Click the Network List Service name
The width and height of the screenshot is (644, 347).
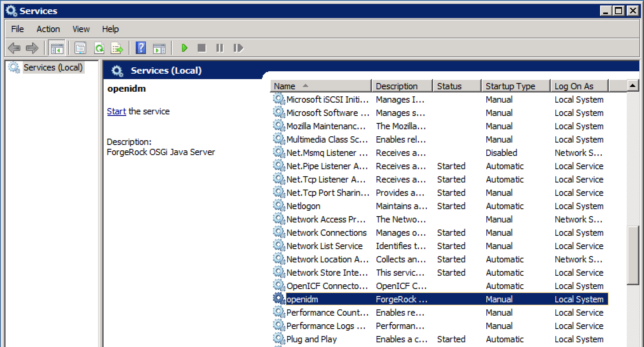click(325, 246)
